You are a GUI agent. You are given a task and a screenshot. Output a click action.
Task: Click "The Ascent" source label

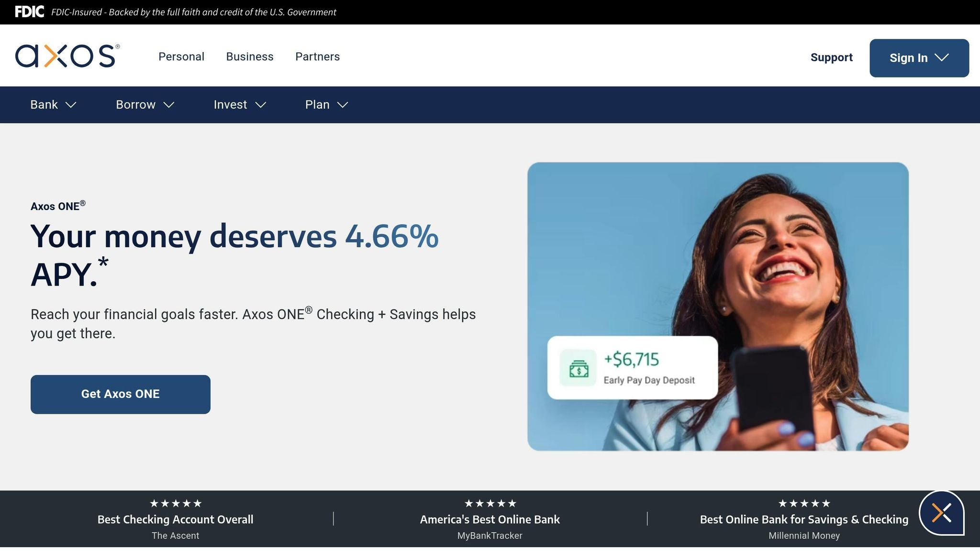[175, 536]
